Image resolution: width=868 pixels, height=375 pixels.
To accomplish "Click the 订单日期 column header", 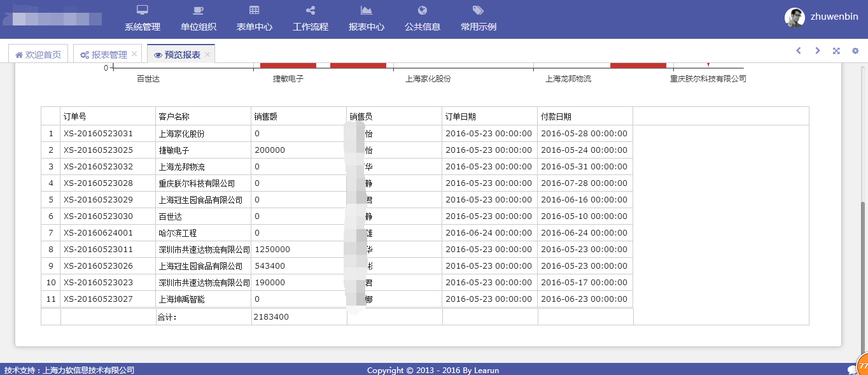I will point(490,117).
